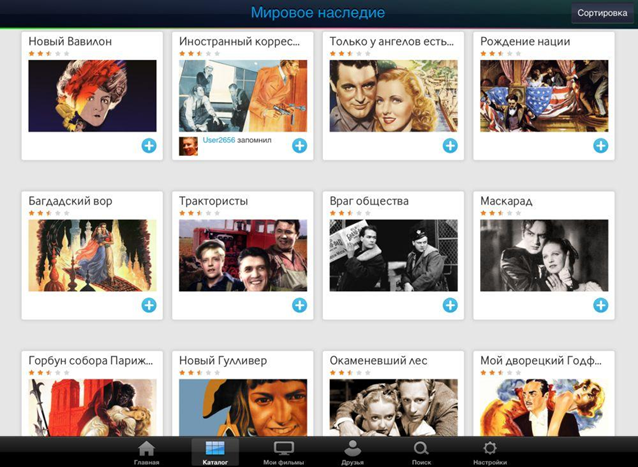
Task: Open Маскарад poster thumbnail
Action: [x=544, y=255]
